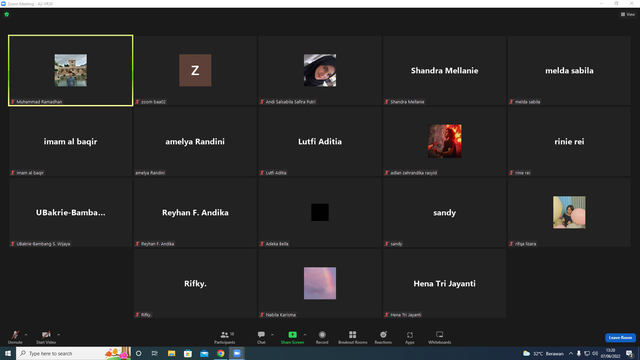The width and height of the screenshot is (640, 360).
Task: Select the zoom baa02 'Z' avatar tile
Action: (195, 70)
